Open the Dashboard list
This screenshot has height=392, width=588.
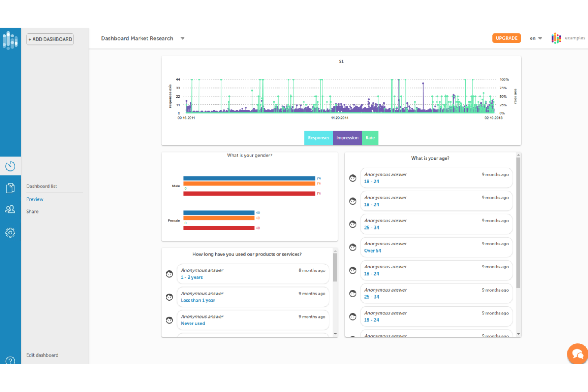42,186
